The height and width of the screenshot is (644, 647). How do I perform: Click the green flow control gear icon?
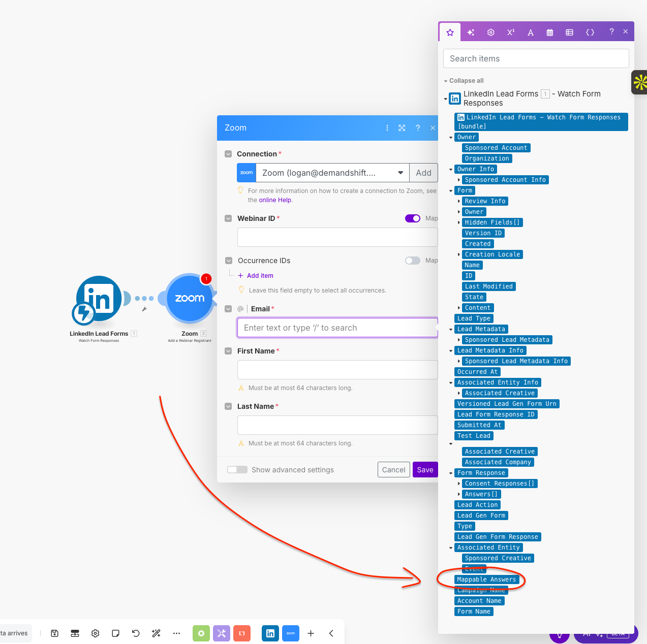pos(201,633)
